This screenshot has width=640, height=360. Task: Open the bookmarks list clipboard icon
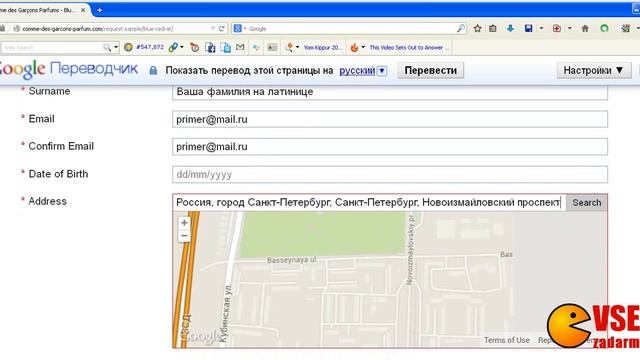(493, 28)
